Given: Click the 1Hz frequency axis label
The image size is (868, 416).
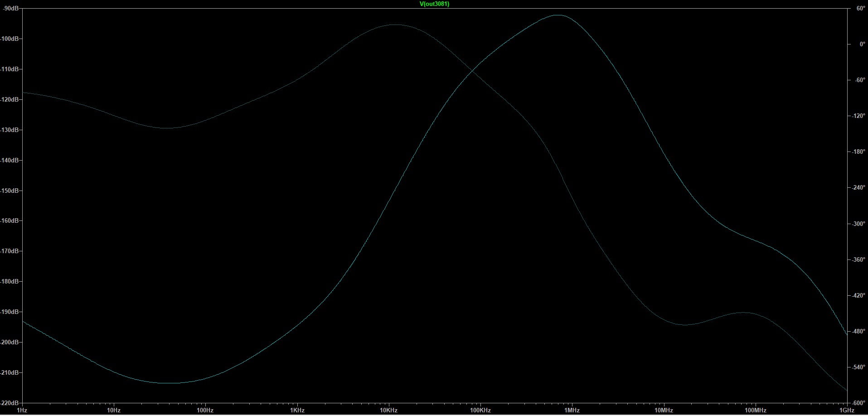Looking at the screenshot, I should click(x=22, y=411).
